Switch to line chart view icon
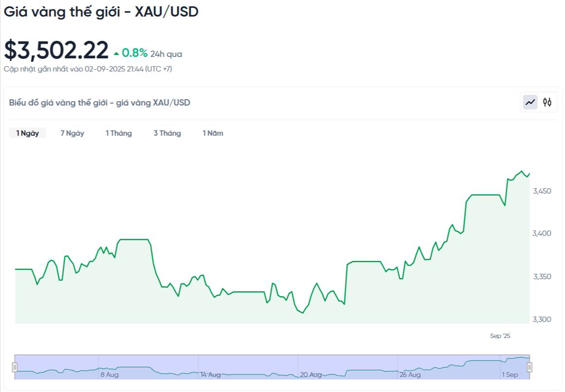565x392 pixels. pos(530,102)
